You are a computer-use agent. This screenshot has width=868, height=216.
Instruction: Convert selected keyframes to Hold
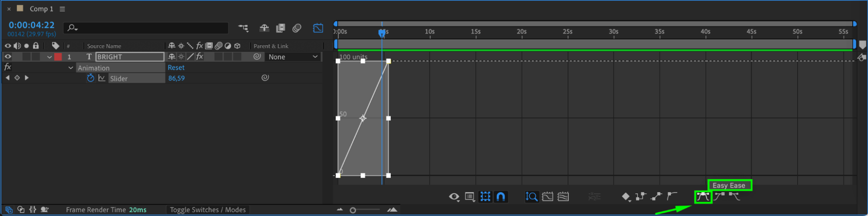(x=640, y=197)
